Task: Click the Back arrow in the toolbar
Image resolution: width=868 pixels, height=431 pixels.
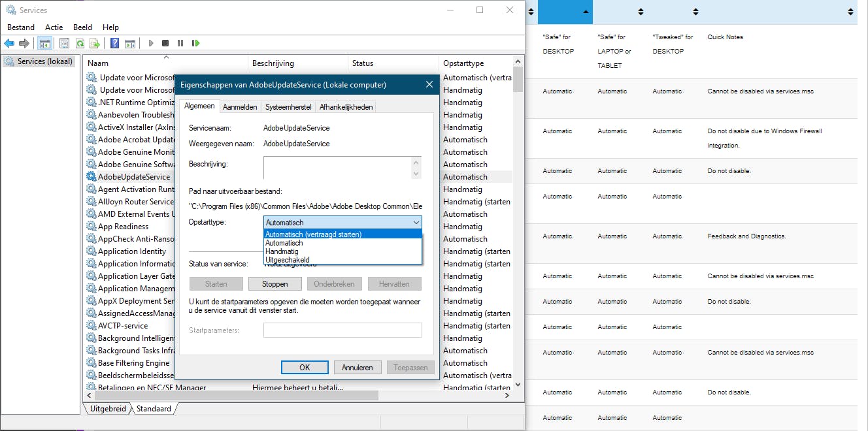Action: 9,44
